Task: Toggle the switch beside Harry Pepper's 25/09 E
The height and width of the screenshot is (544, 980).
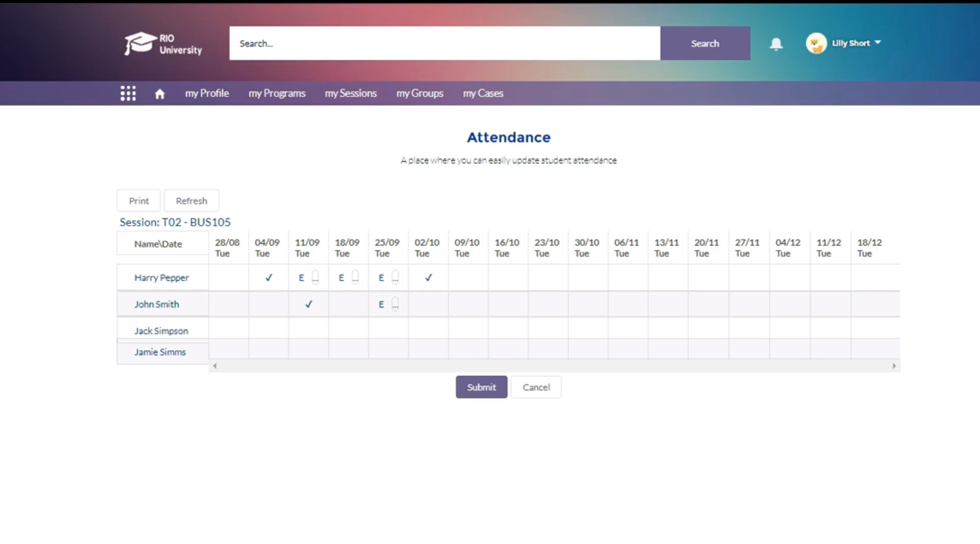Action: coord(396,277)
